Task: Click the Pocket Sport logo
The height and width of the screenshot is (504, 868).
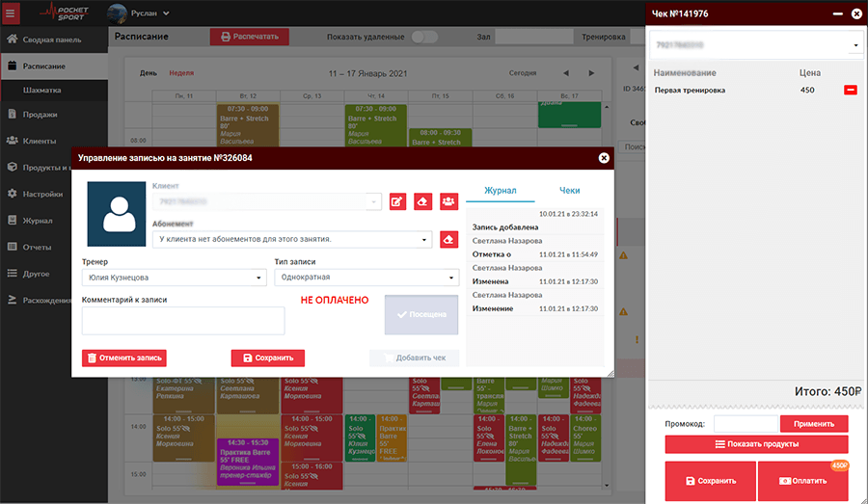Action: (65, 13)
